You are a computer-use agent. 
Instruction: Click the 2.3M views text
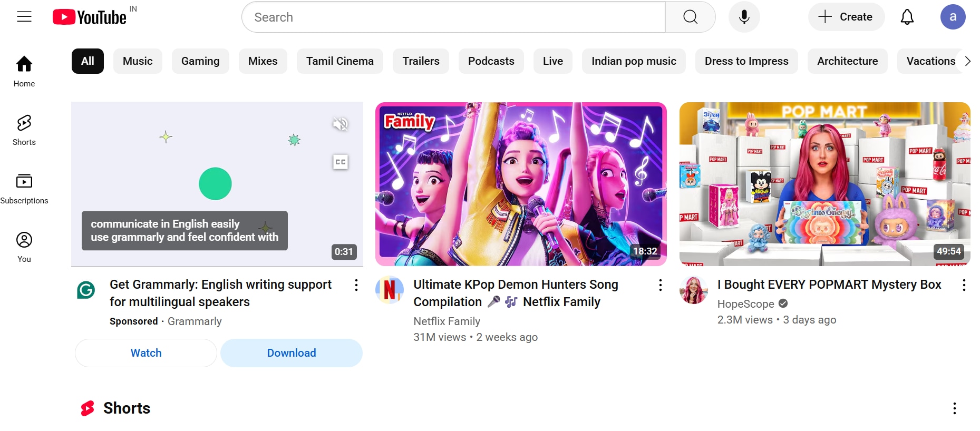(745, 320)
